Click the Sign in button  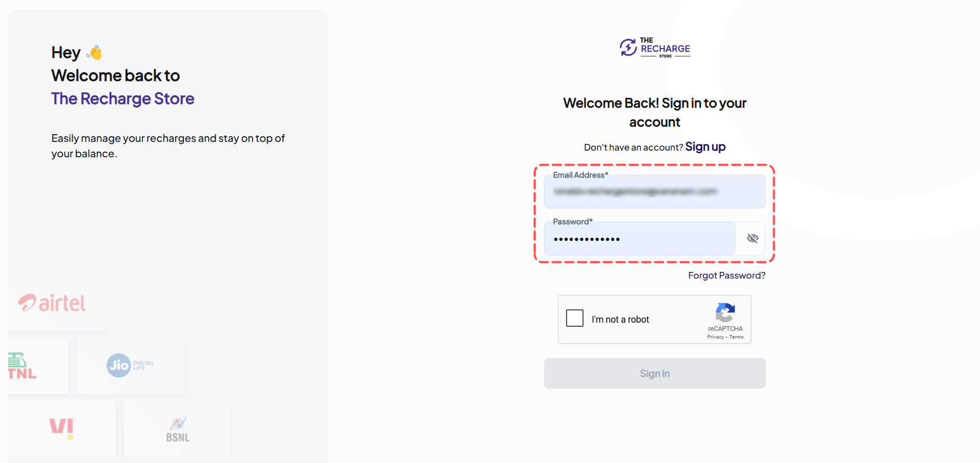click(655, 373)
